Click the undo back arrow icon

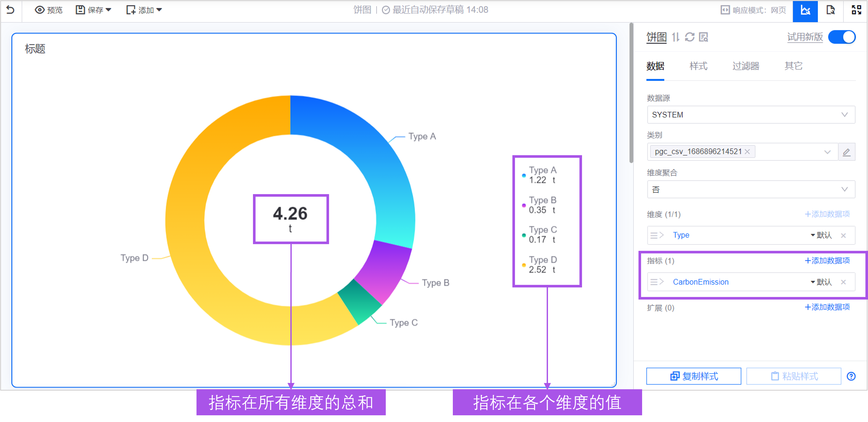point(11,10)
